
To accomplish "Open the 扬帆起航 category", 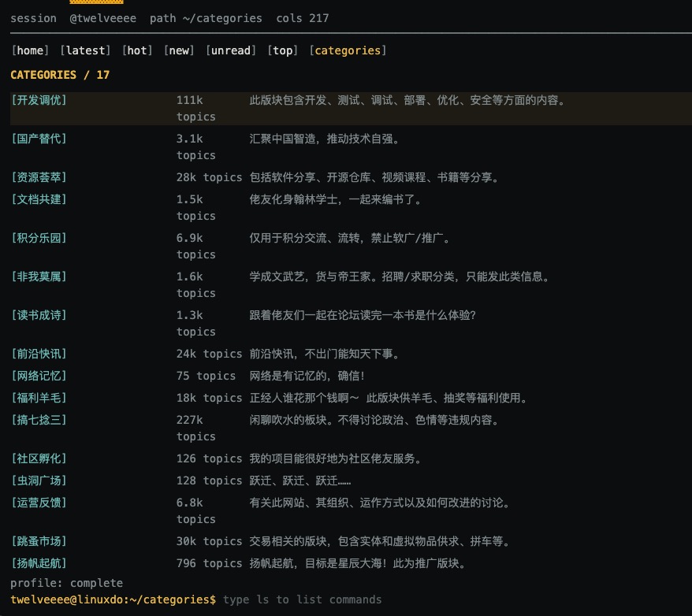I will click(x=39, y=563).
